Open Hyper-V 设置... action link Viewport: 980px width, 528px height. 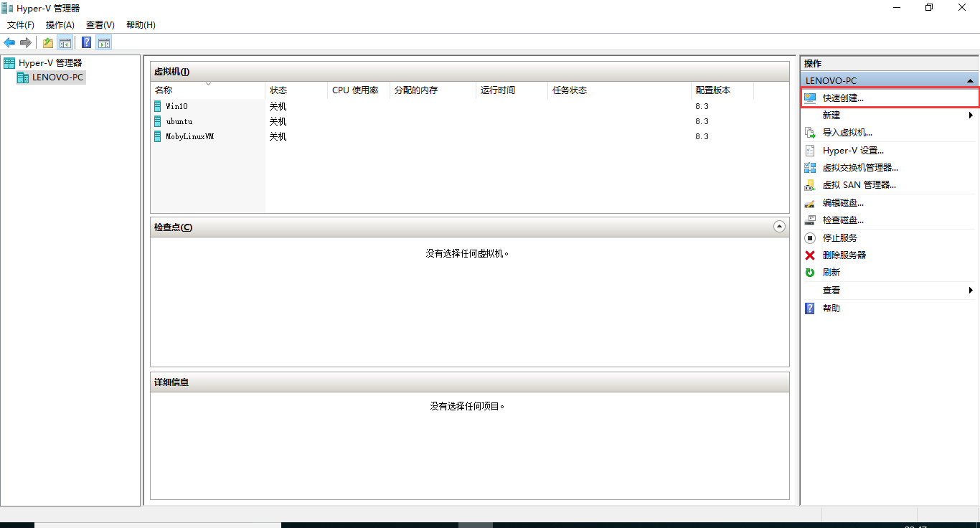pos(853,151)
